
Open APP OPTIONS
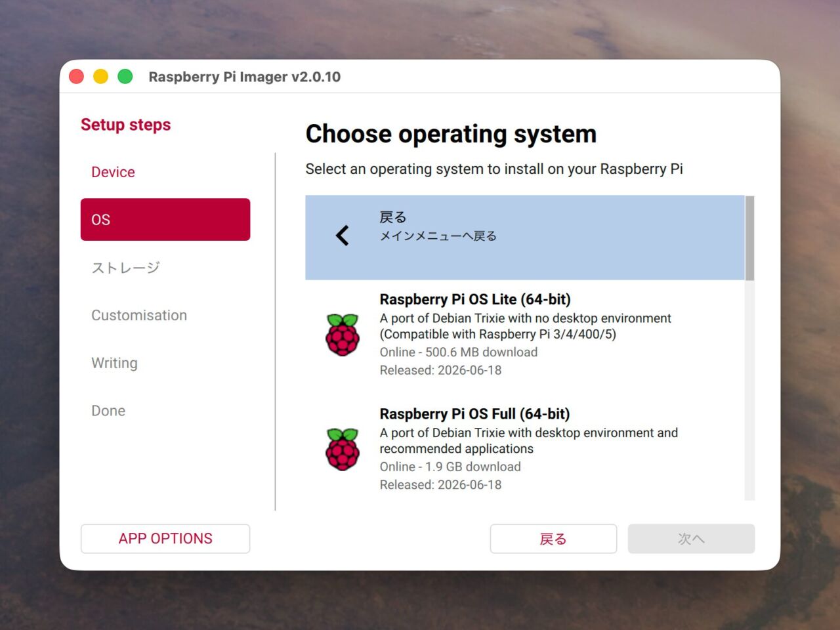pos(165,539)
